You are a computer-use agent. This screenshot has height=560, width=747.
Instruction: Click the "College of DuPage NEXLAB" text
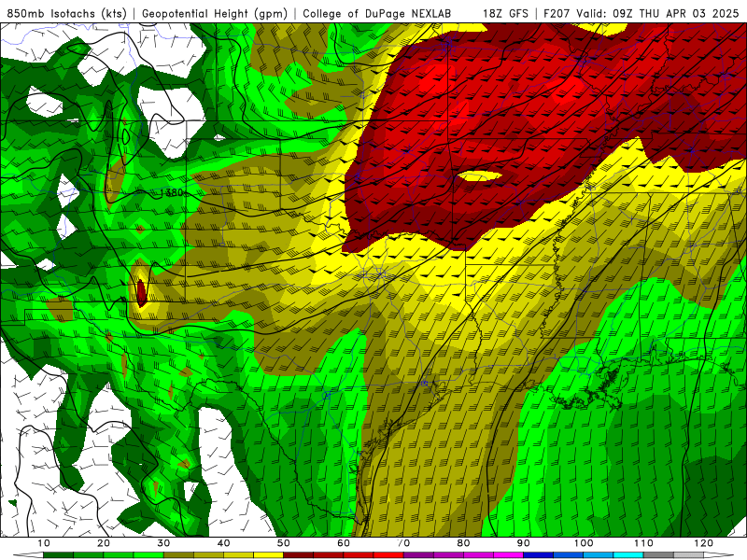tap(377, 14)
